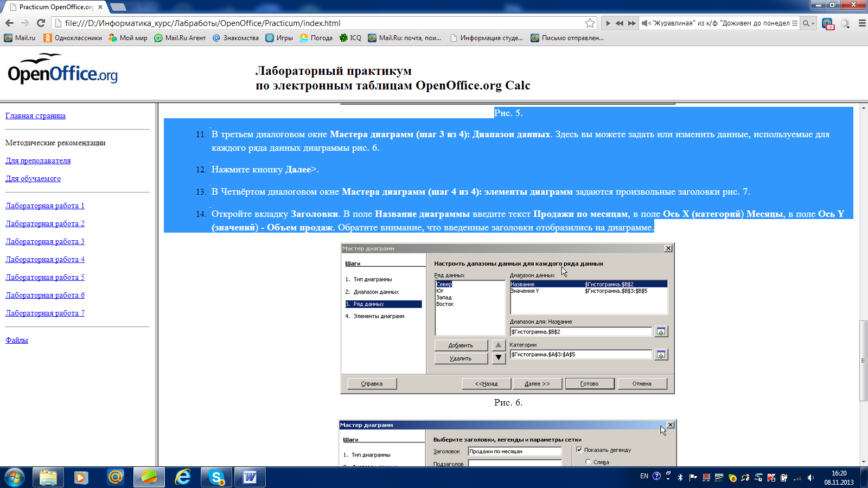Viewport: 868px width, 488px height.
Task: Open a new browser tab
Action: coord(118,7)
